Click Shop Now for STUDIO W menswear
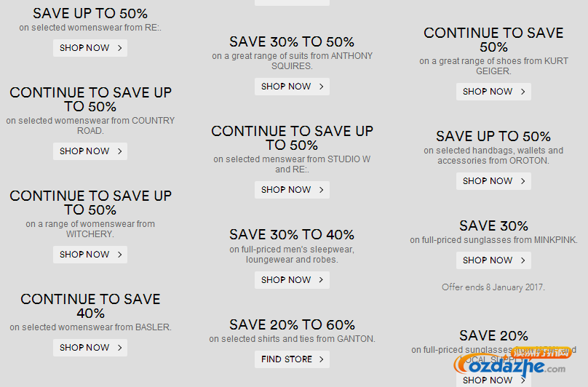 292,190
